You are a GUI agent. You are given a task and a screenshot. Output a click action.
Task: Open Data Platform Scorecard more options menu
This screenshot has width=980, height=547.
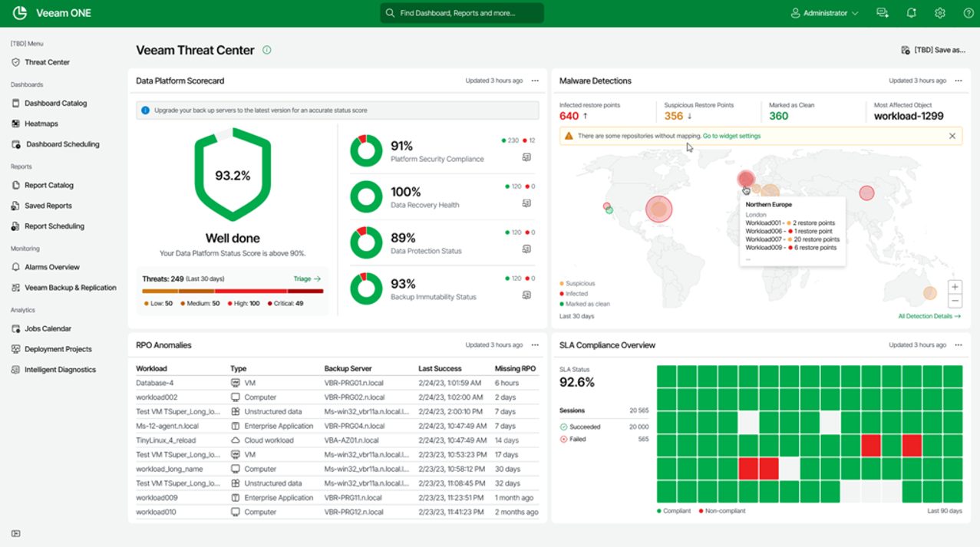pyautogui.click(x=535, y=81)
